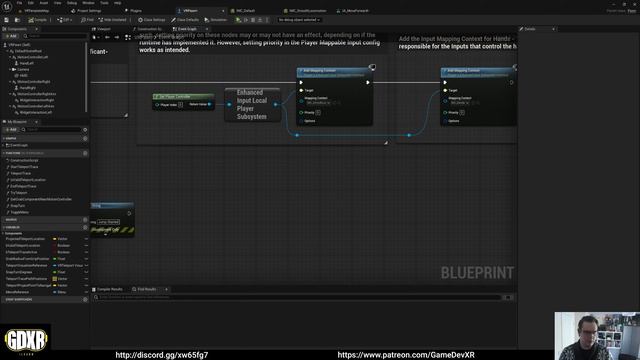Close the Event Graph tab
Image resolution: width=640 pixels, height=360 pixels.
tap(207, 29)
